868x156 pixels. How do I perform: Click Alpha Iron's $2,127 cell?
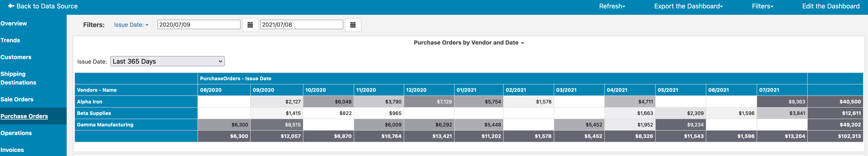(x=277, y=102)
